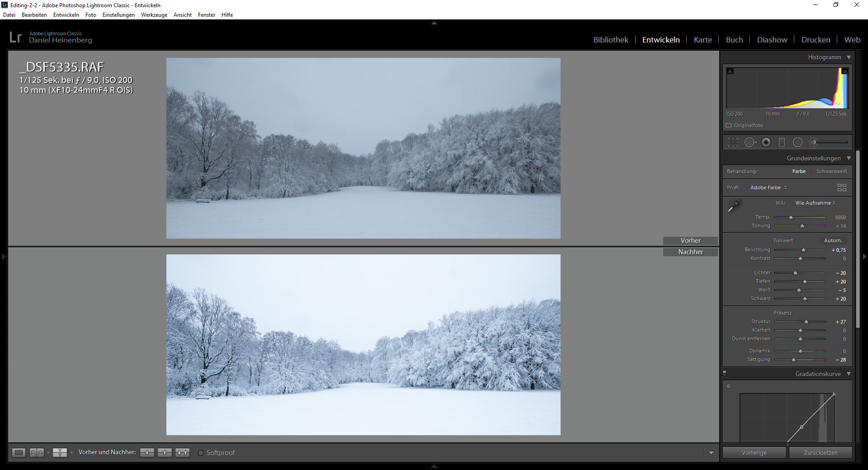Click the targeted adjustment tool in Gradationskurve
Image resolution: width=868 pixels, height=470 pixels.
(x=728, y=386)
